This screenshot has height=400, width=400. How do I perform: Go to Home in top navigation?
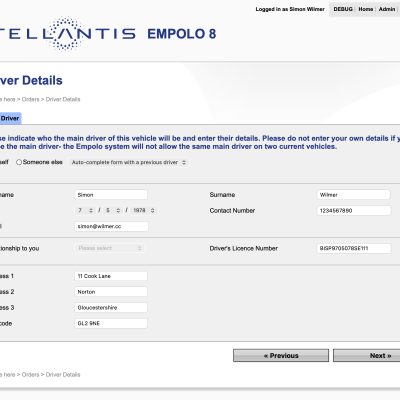click(366, 9)
